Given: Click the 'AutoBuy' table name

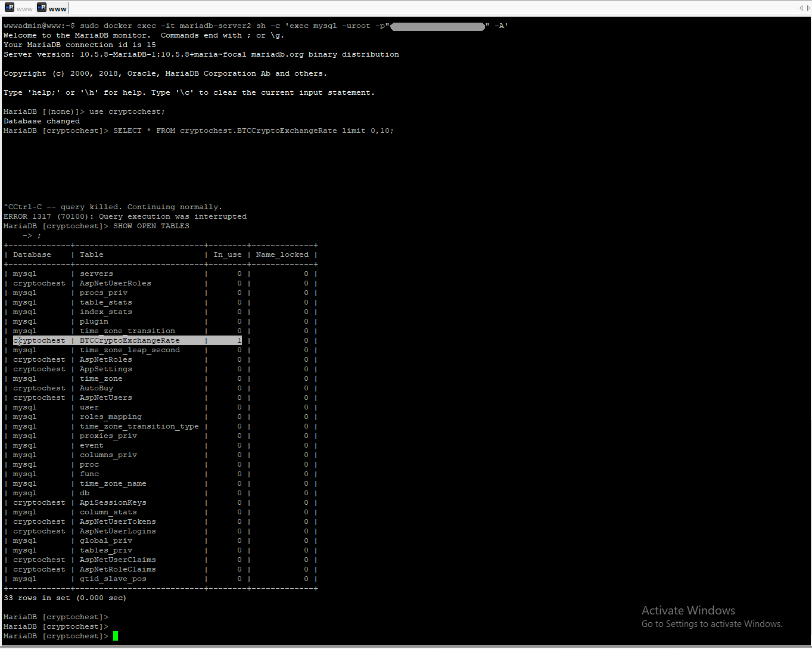Looking at the screenshot, I should pyautogui.click(x=97, y=388).
